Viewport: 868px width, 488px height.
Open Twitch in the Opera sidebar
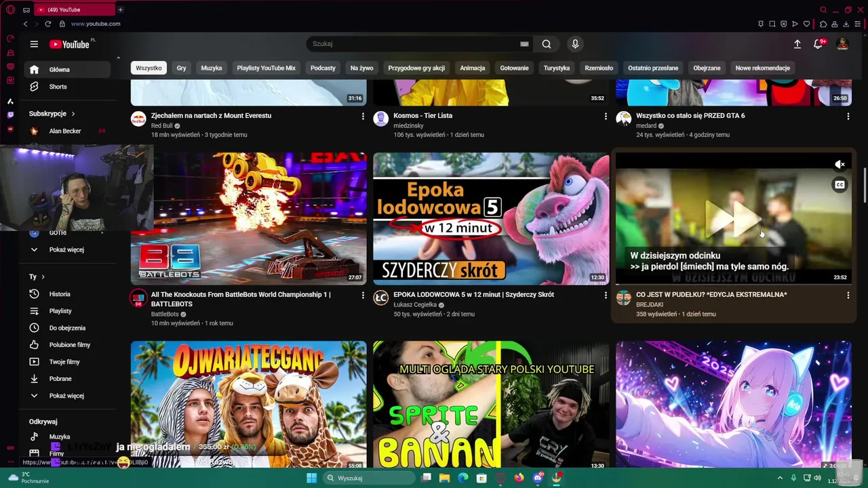tap(10, 115)
